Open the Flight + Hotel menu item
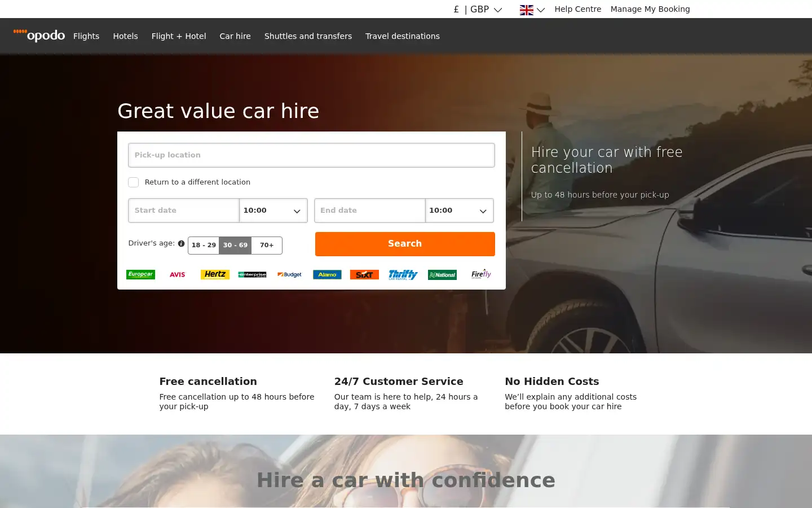 click(179, 36)
